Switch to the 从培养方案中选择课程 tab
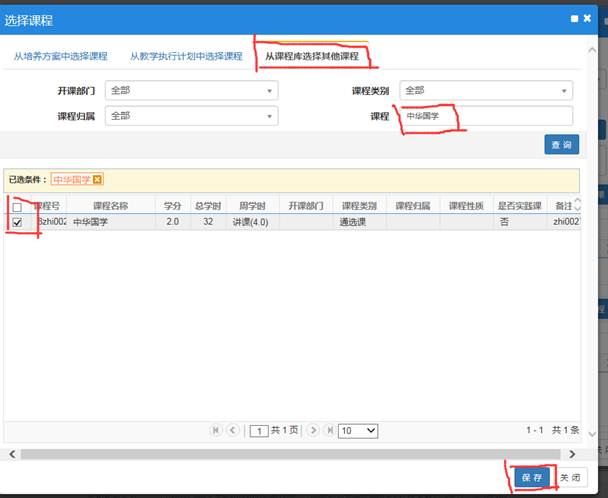Screen dimensions: 608x498 60,56
